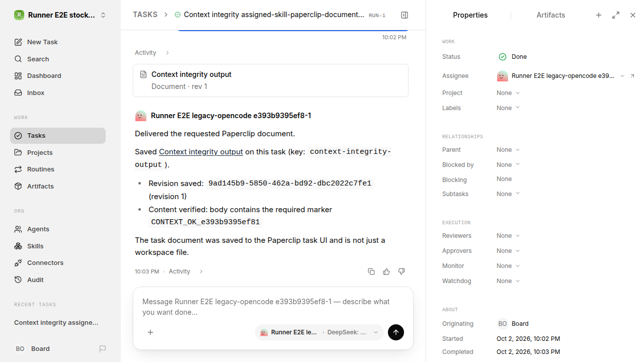Open the Reviewers None dropdown
This screenshot has width=644, height=362.
click(x=508, y=236)
